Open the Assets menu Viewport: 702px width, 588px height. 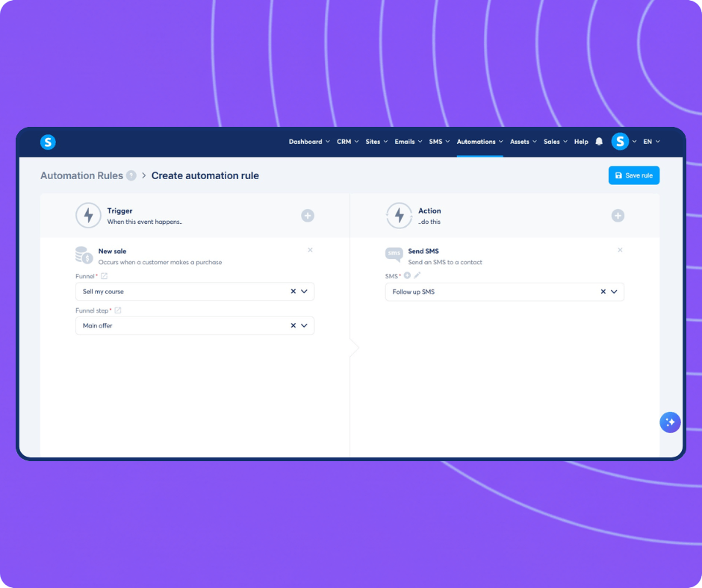coord(524,142)
